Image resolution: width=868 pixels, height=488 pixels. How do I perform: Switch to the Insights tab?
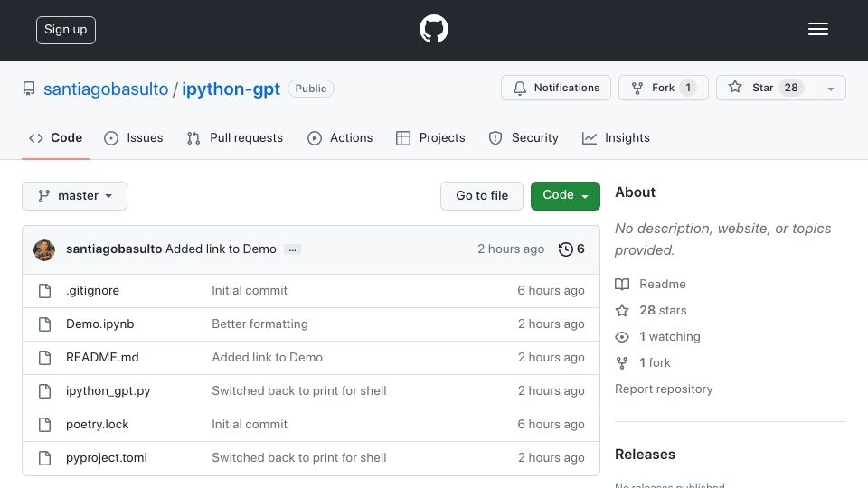pyautogui.click(x=616, y=137)
